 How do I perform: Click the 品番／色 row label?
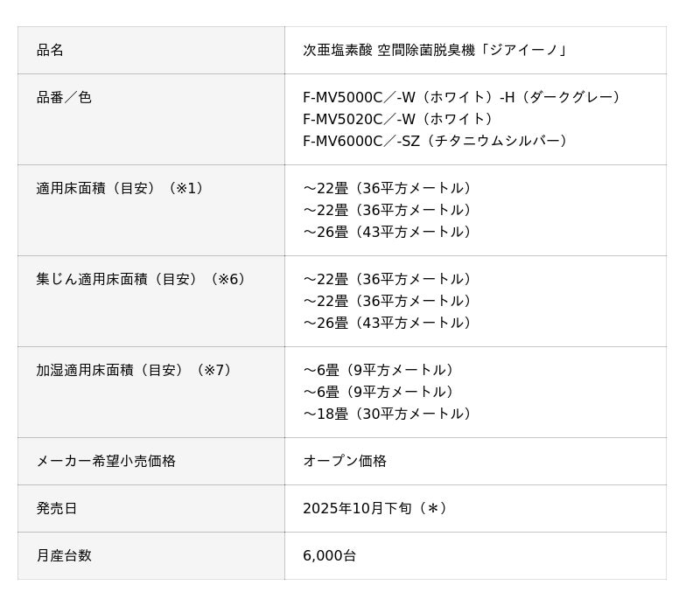coord(64,97)
